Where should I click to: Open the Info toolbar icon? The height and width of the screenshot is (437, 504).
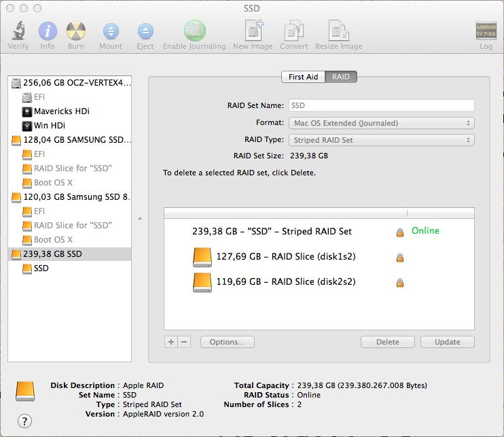(48, 31)
